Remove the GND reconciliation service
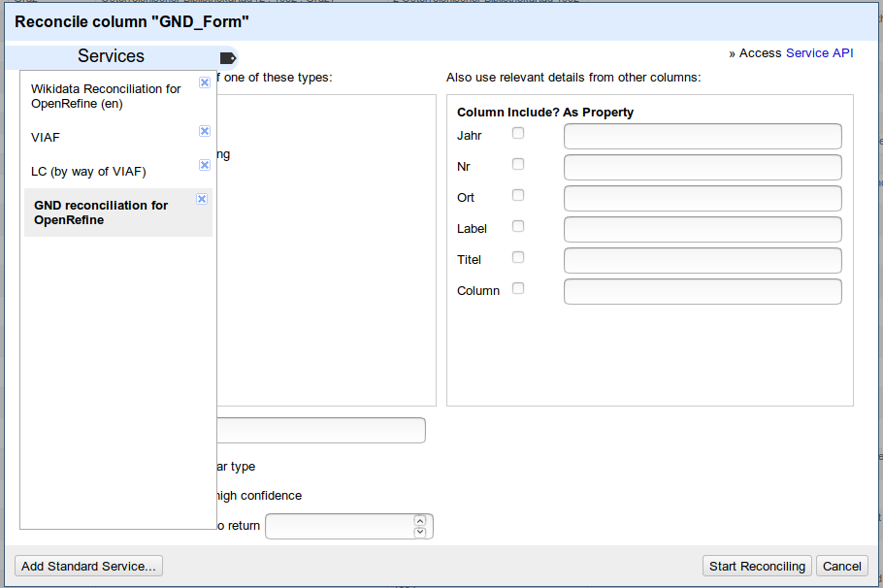883x588 pixels. [x=202, y=199]
